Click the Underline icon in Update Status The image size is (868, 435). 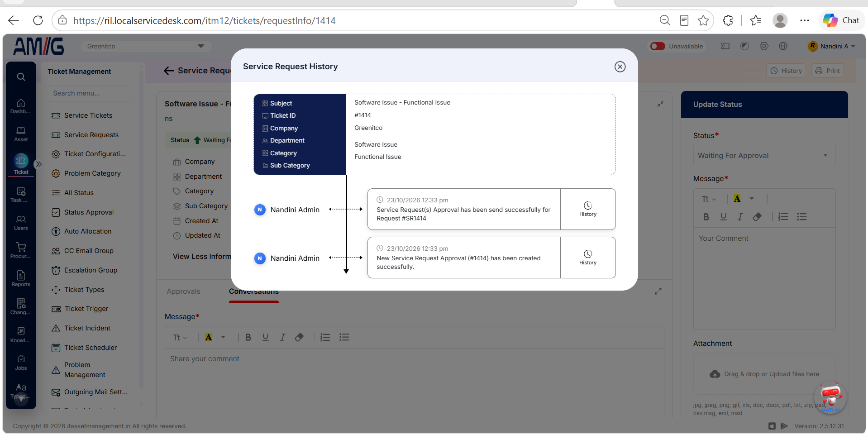click(724, 217)
